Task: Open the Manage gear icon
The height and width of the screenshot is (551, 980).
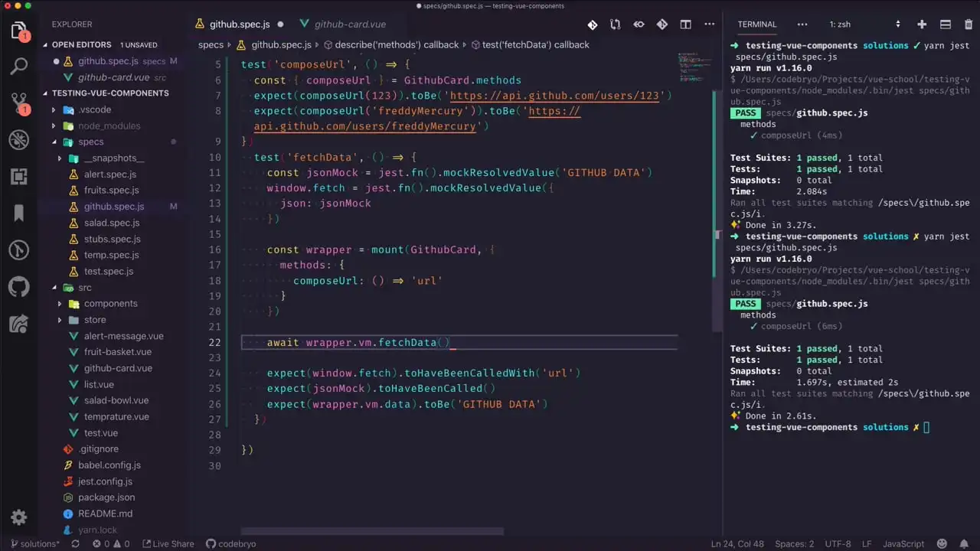Action: click(x=19, y=517)
